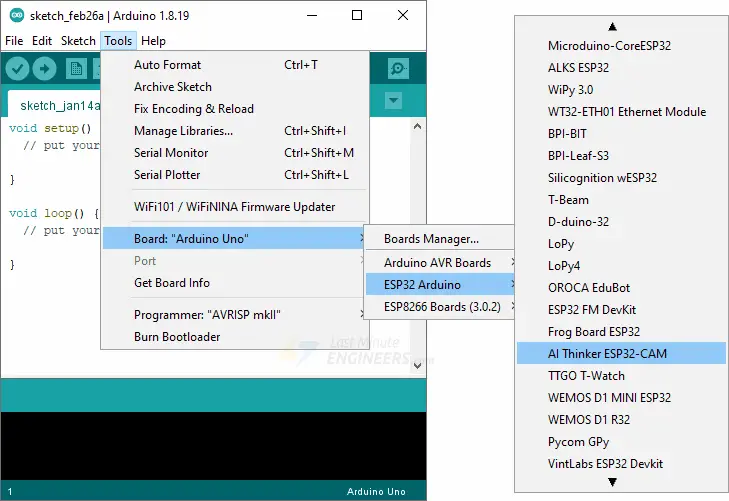Click the black console output area

[x=213, y=446]
